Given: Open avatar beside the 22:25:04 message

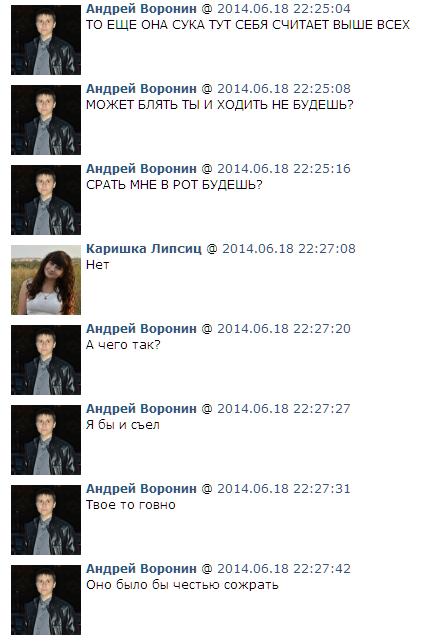Looking at the screenshot, I should [46, 40].
